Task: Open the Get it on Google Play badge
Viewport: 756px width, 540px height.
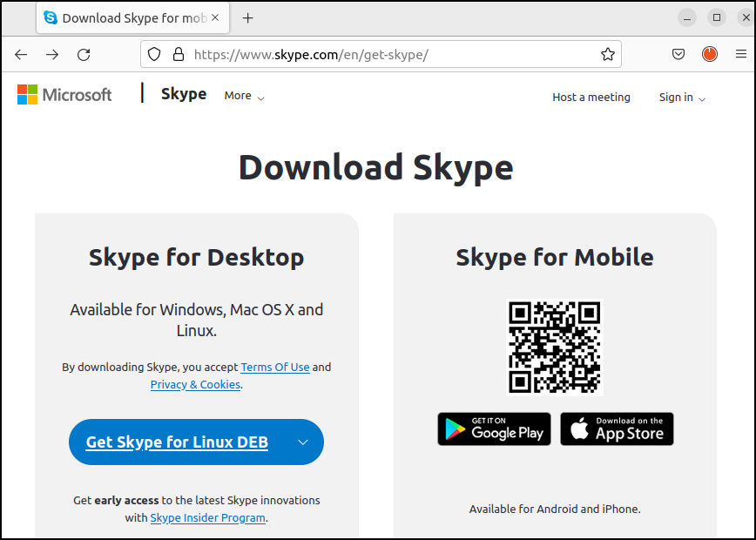Action: point(494,429)
